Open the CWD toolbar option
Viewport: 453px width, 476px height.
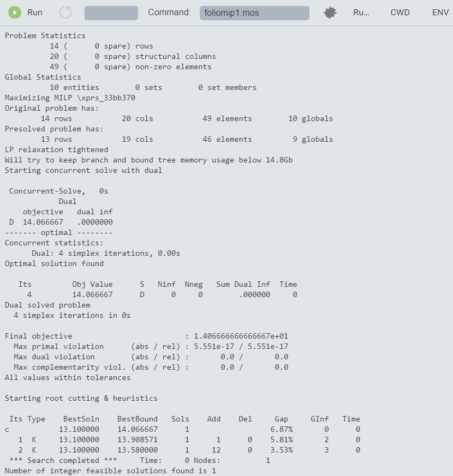click(400, 13)
